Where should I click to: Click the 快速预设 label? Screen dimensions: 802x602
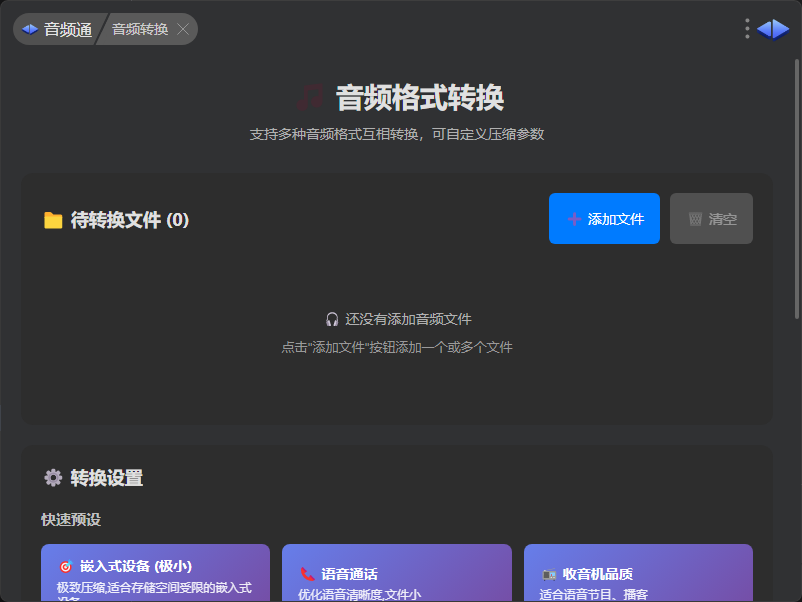(71, 520)
